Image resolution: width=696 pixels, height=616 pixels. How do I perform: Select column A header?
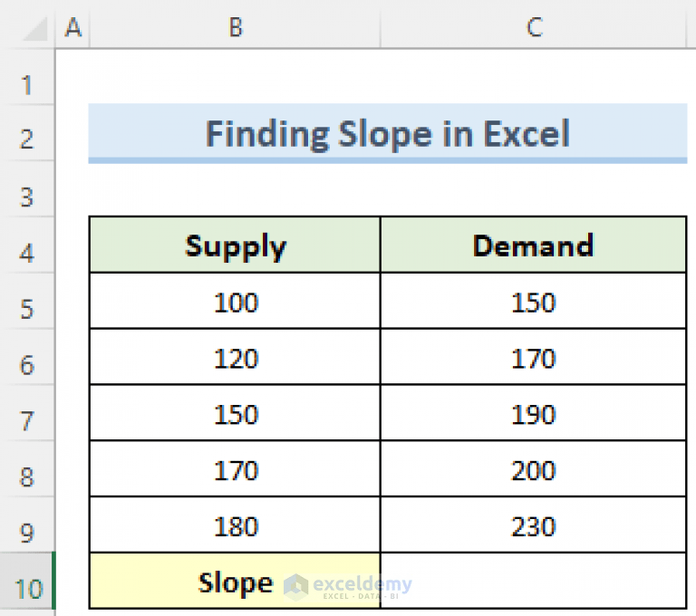pos(73,28)
